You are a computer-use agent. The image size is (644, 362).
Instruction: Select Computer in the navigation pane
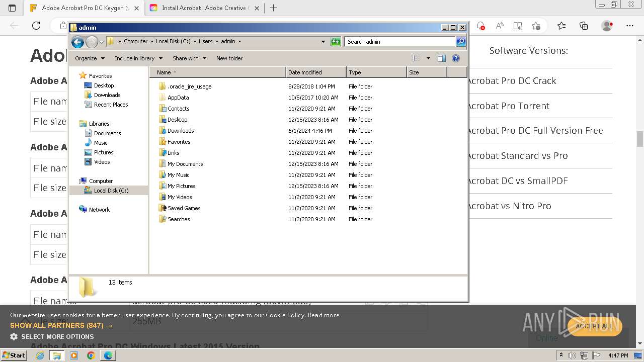(x=96, y=181)
